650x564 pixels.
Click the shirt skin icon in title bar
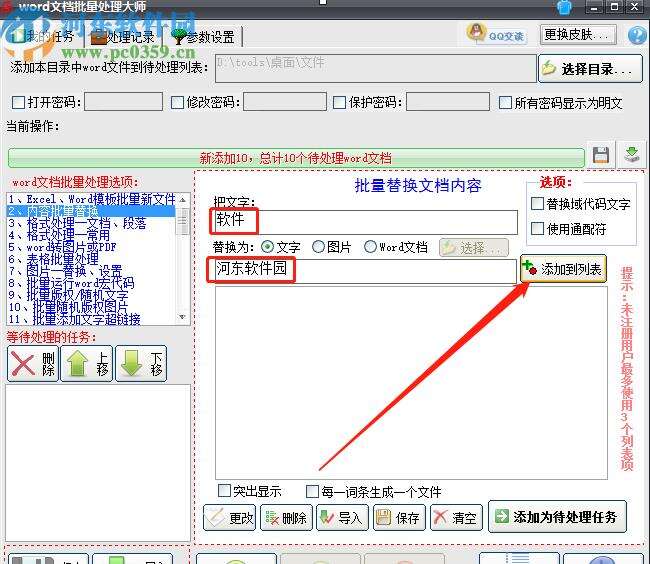[x=565, y=7]
